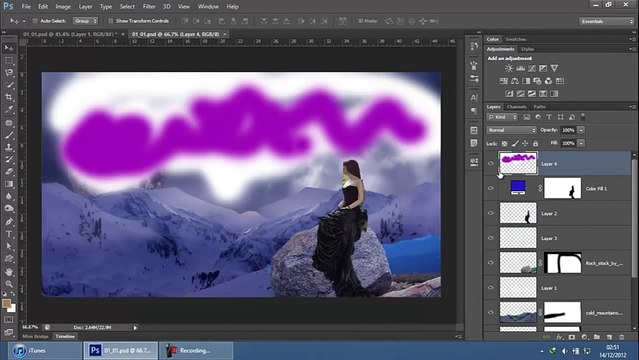Viewport: 639px width, 360px height.
Task: Delete layer with trash icon
Action: click(621, 337)
